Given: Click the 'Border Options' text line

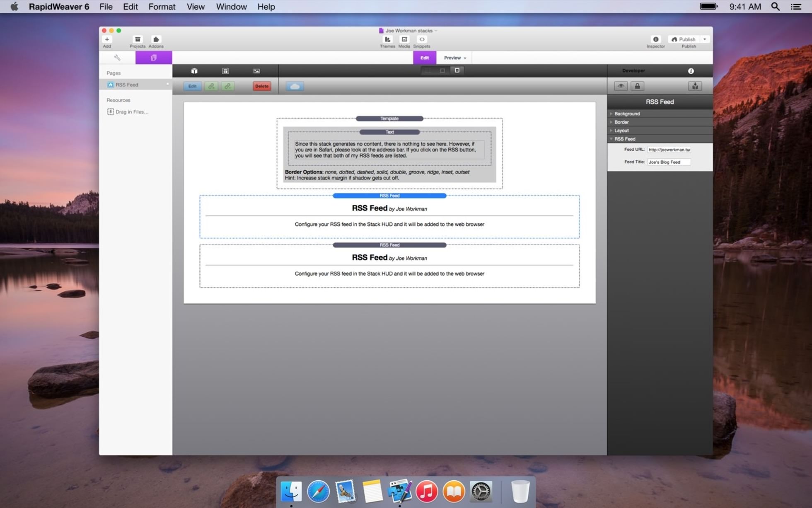Looking at the screenshot, I should (x=377, y=172).
